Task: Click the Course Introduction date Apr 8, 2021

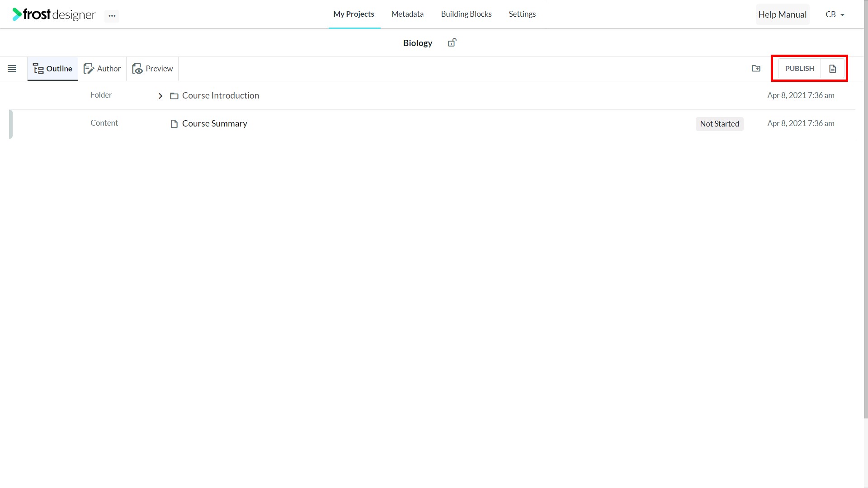Action: click(801, 95)
